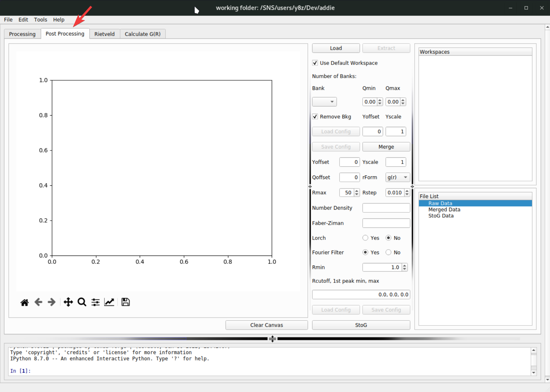Open the Configure subplots sliders icon
The height and width of the screenshot is (392, 550).
pyautogui.click(x=95, y=302)
